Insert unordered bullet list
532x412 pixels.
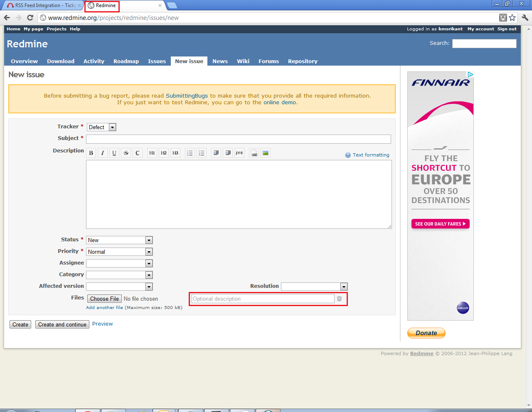[190, 153]
